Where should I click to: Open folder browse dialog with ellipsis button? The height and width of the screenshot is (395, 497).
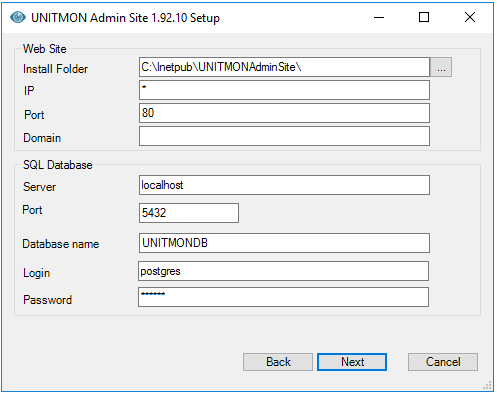coord(441,67)
